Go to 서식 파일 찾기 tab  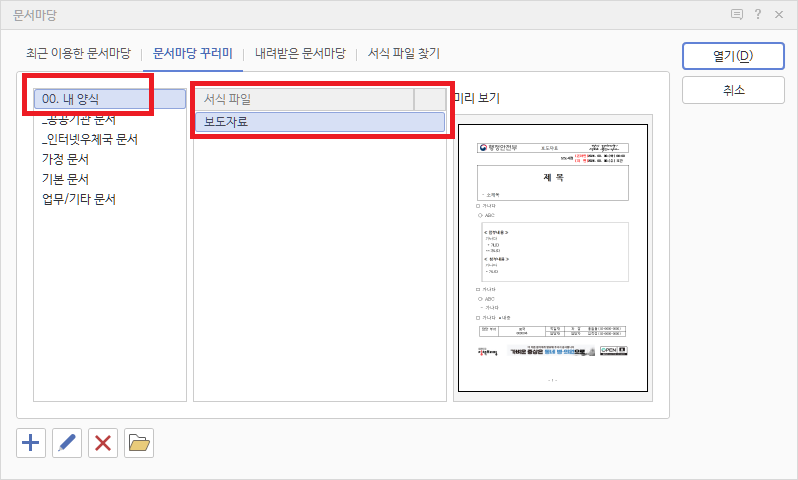[404, 53]
